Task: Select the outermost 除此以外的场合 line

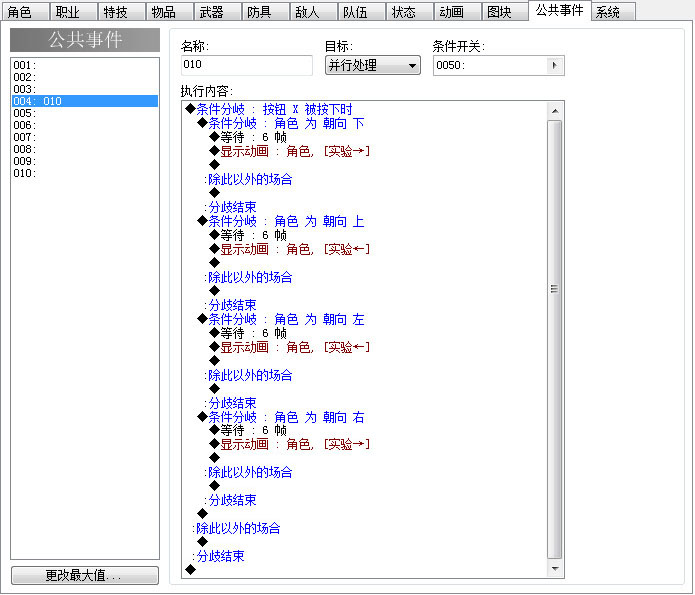Action: 236,528
